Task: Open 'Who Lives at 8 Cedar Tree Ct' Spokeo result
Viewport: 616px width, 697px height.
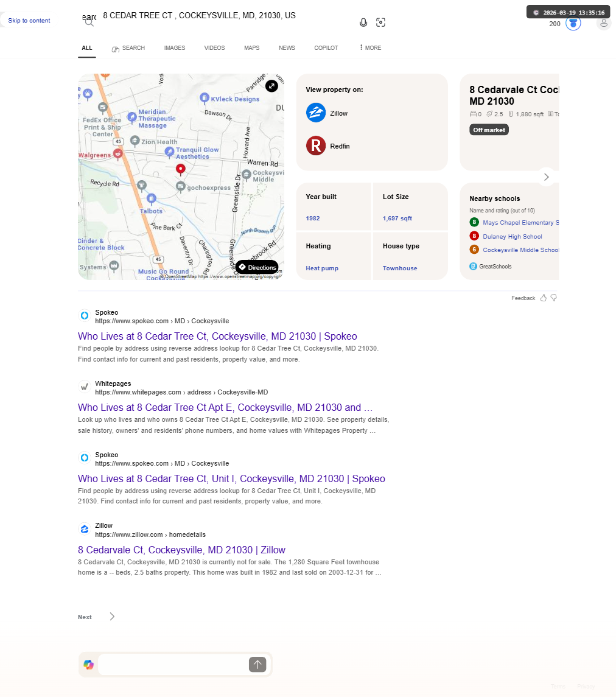Action: click(217, 337)
